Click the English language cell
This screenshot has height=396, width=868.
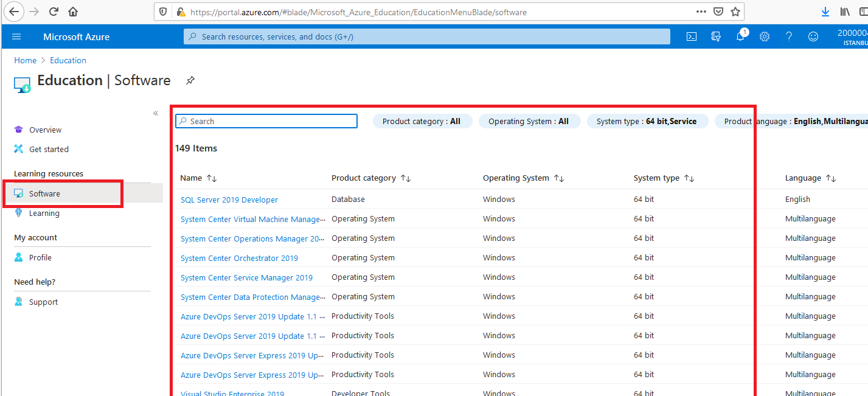797,199
